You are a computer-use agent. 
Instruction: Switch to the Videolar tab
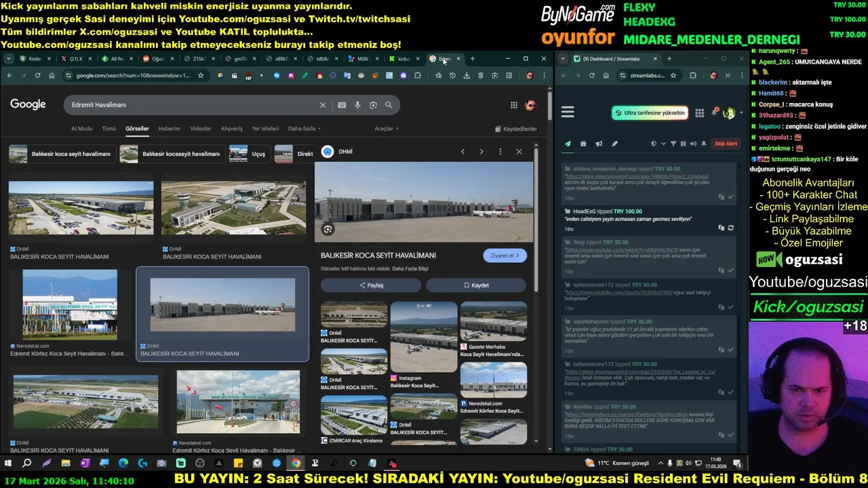(201, 129)
